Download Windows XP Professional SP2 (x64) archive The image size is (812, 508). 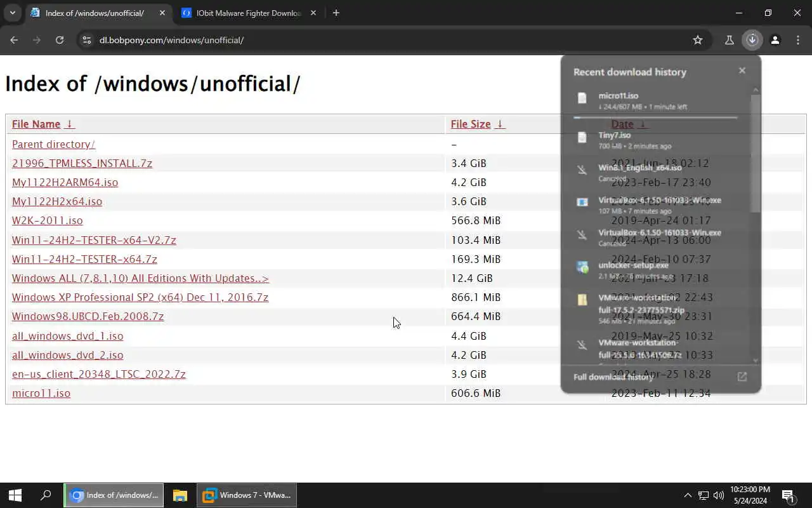pyautogui.click(x=140, y=297)
